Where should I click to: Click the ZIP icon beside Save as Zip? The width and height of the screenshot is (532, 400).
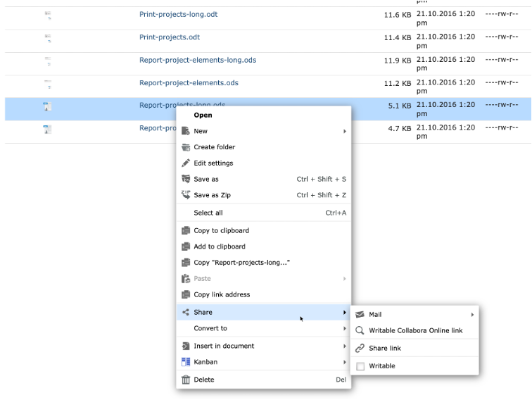(186, 194)
